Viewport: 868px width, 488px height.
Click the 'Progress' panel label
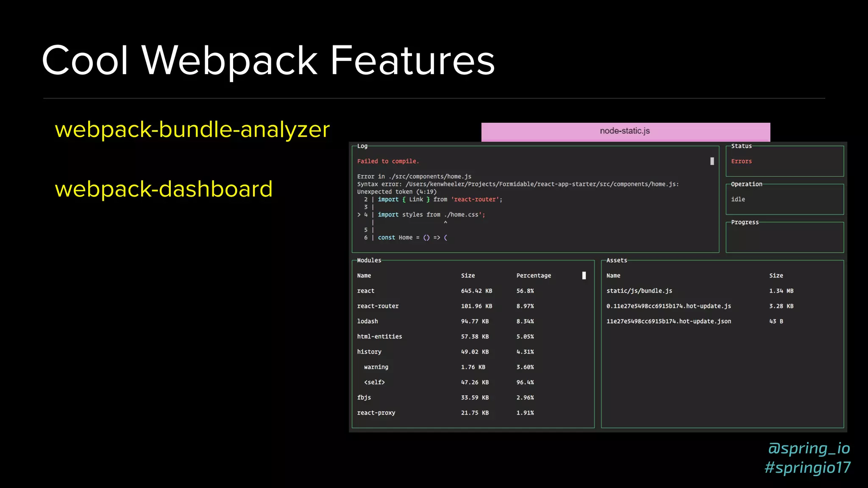point(745,222)
